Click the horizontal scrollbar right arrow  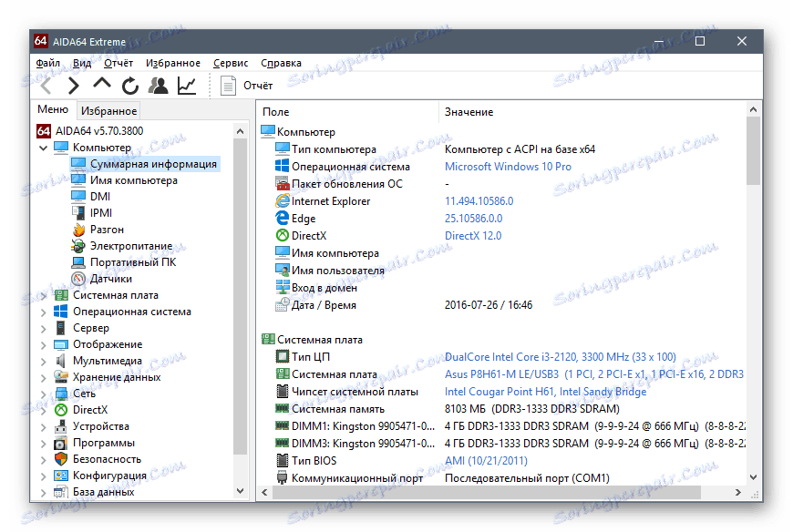[738, 492]
